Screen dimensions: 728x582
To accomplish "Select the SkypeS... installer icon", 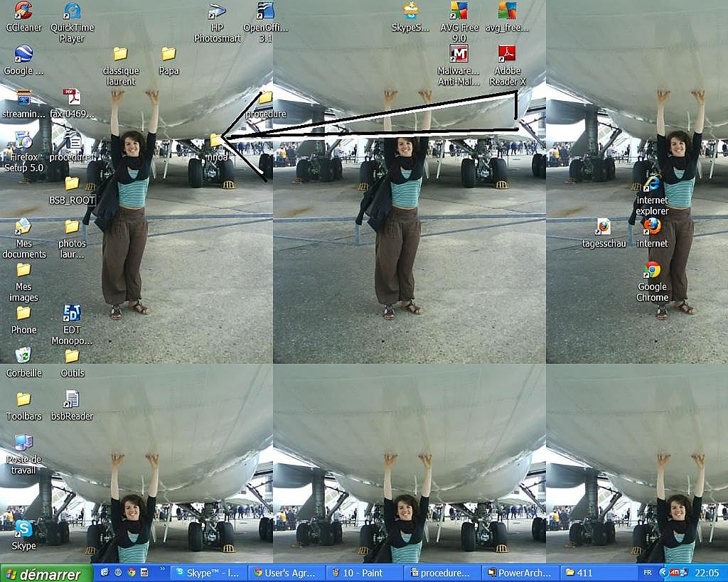I will 410,18.
